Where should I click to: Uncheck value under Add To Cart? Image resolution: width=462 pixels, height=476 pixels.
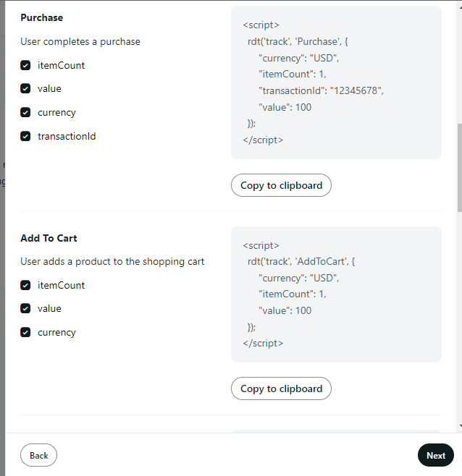click(x=25, y=309)
